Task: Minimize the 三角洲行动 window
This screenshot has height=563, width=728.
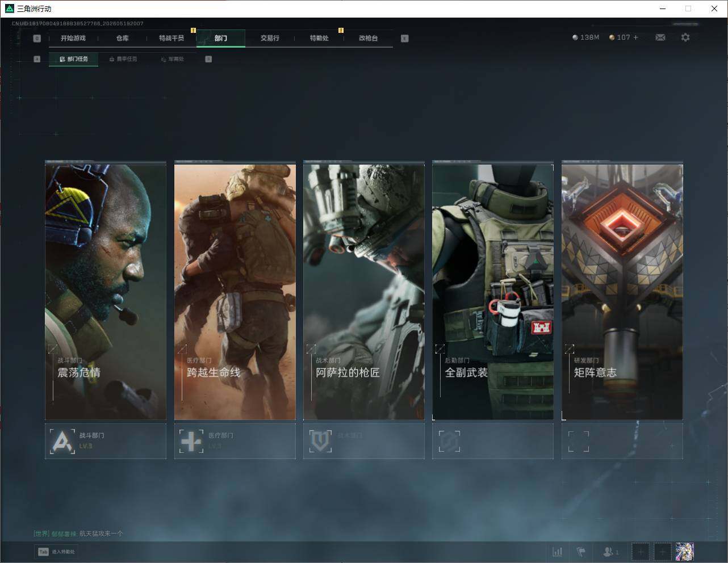Action: pyautogui.click(x=662, y=9)
